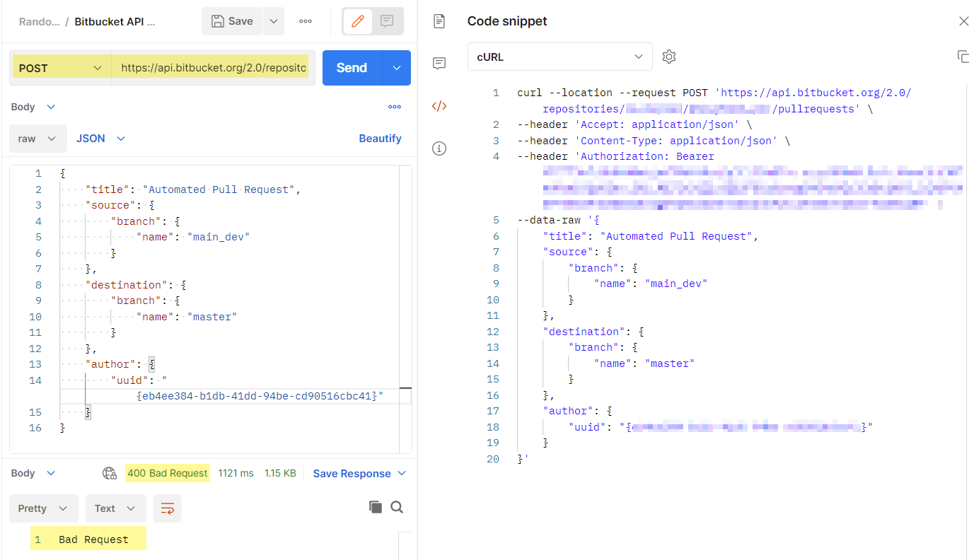Image resolution: width=969 pixels, height=560 pixels.
Task: Click "Automated Pull Request" in code snippet
Action: click(676, 236)
